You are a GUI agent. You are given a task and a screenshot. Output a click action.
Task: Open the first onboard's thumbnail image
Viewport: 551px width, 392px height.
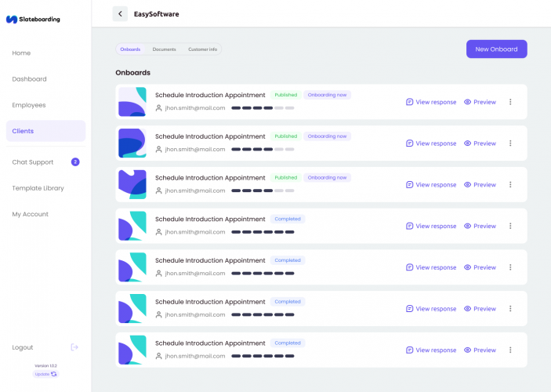coord(132,102)
